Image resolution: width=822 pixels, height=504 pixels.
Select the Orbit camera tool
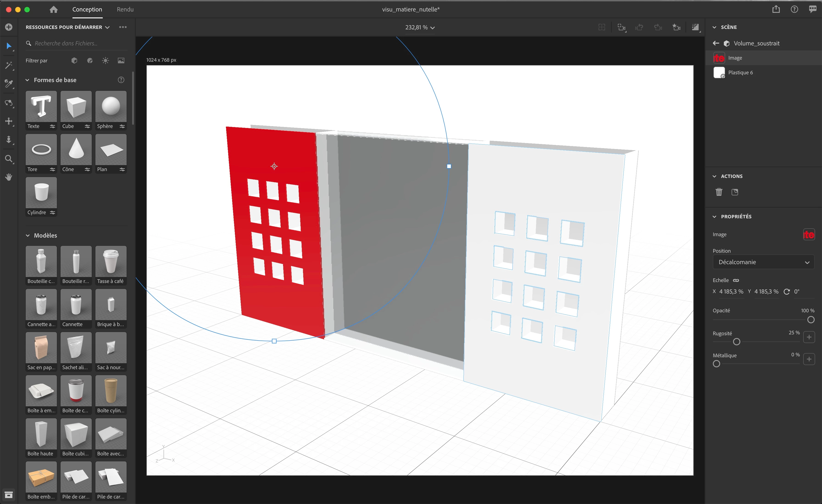pyautogui.click(x=9, y=103)
